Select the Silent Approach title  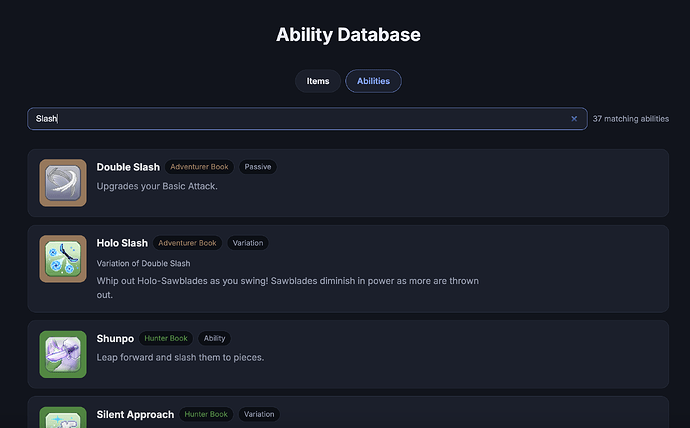[135, 415]
